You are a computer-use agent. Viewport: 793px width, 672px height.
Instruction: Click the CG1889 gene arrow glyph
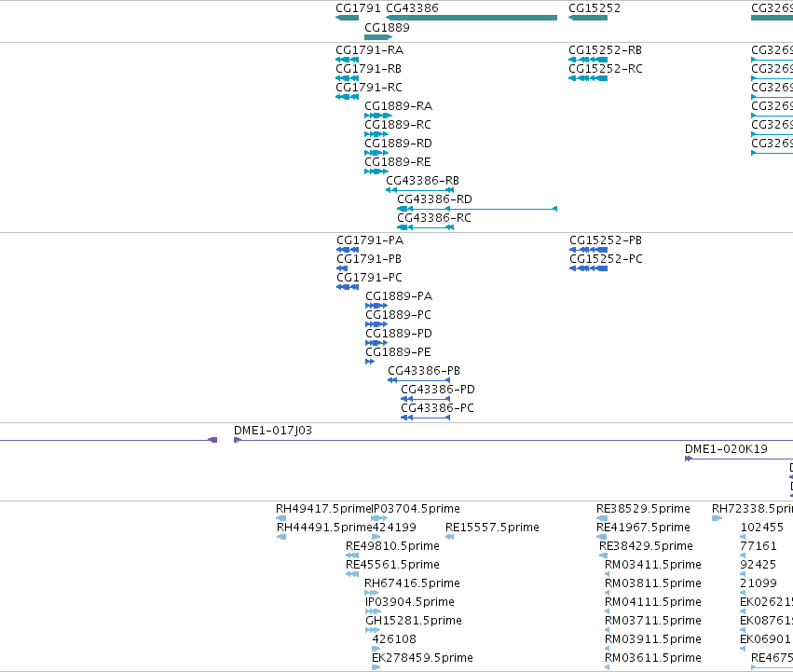tap(378, 37)
